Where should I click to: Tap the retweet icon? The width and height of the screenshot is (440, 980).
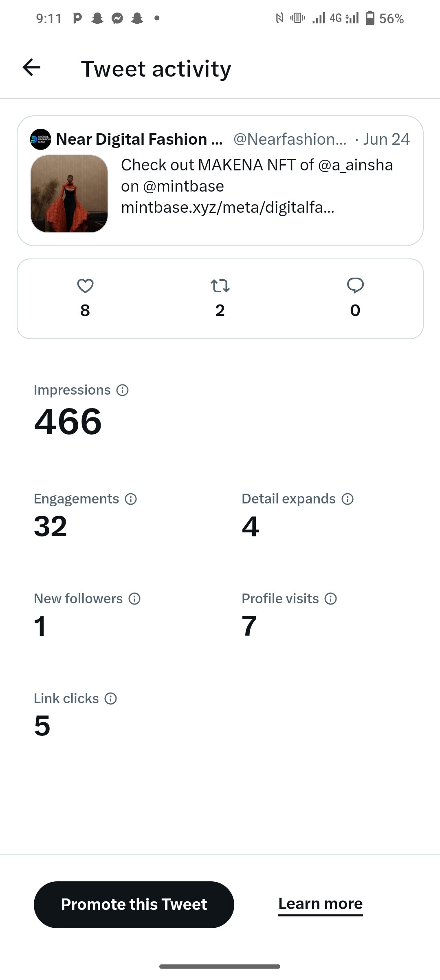(220, 286)
